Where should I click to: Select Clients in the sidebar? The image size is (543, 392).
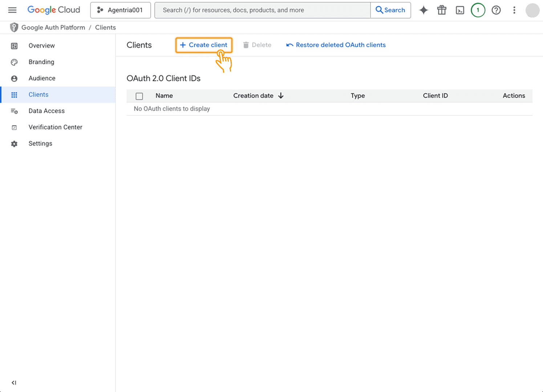[58, 94]
